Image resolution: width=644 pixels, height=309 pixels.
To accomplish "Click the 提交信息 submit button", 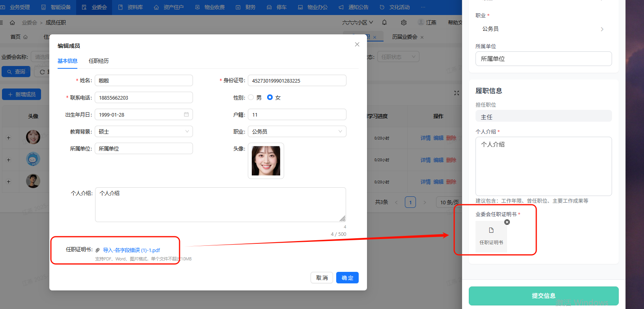I will point(543,296).
